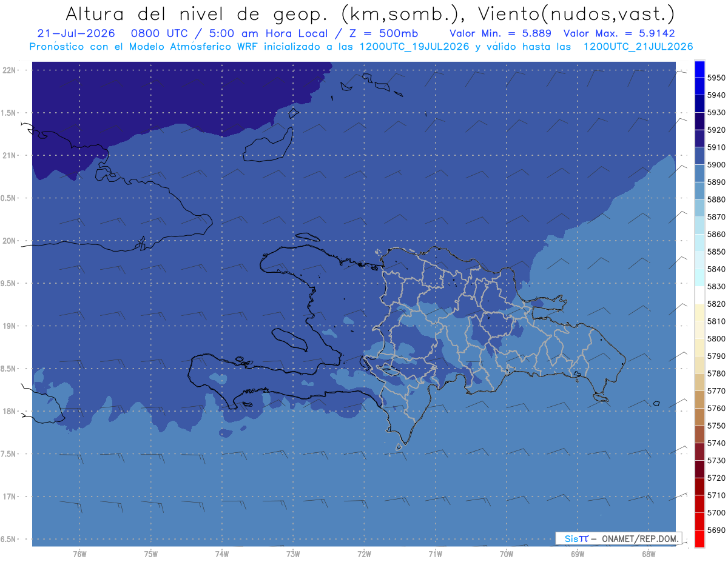The width and height of the screenshot is (728, 562).
Task: Click the 'Valor Max. = 5.9142' text
Action: 619,33
